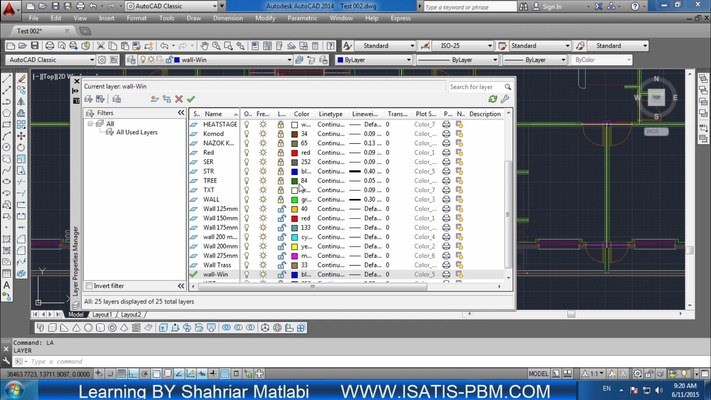
Task: Create a new layer in Layer Manager
Action: [155, 99]
